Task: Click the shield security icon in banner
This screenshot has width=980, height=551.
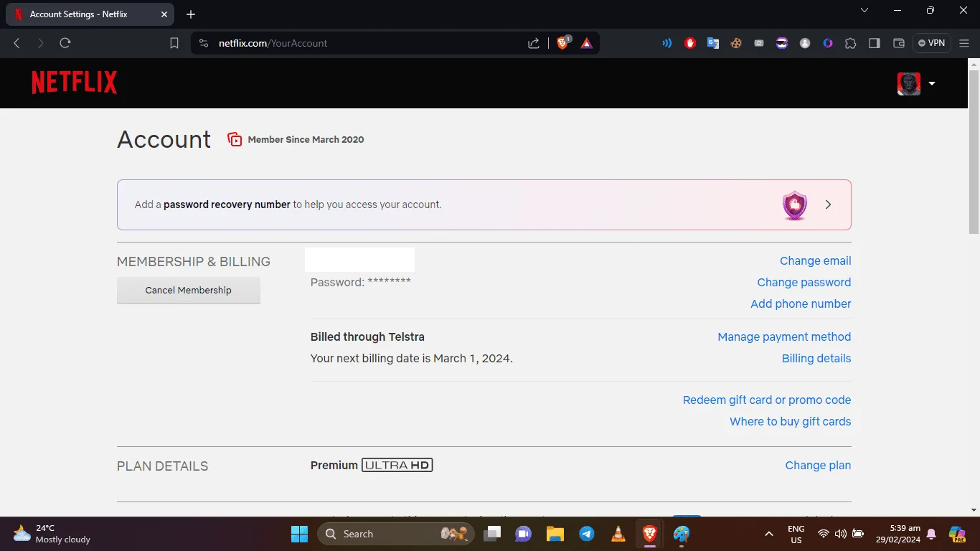Action: (795, 205)
